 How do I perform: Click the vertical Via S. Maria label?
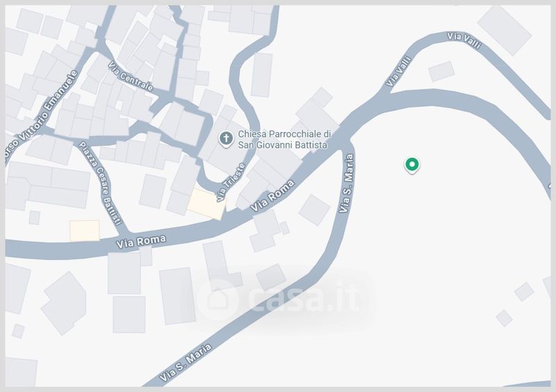[x=346, y=183]
